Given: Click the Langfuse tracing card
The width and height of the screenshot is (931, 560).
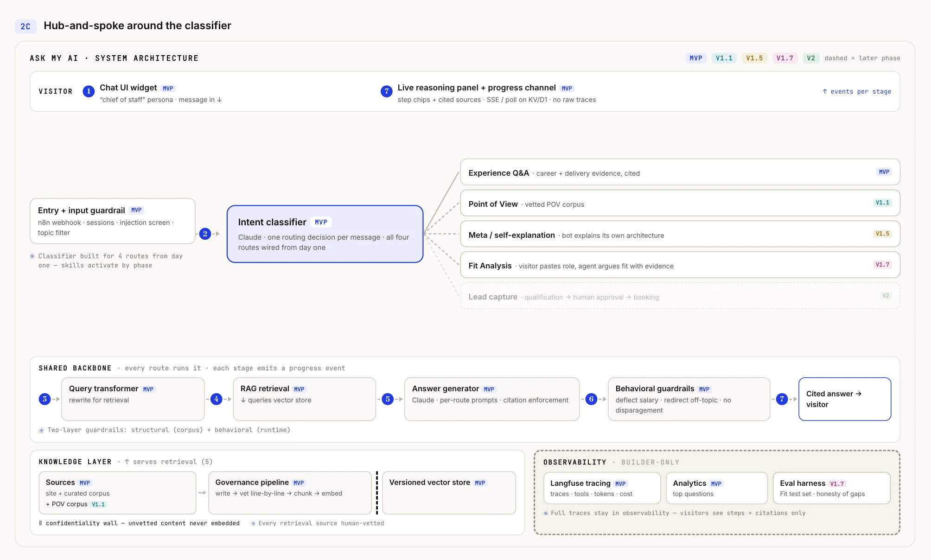Looking at the screenshot, I should pos(602,488).
